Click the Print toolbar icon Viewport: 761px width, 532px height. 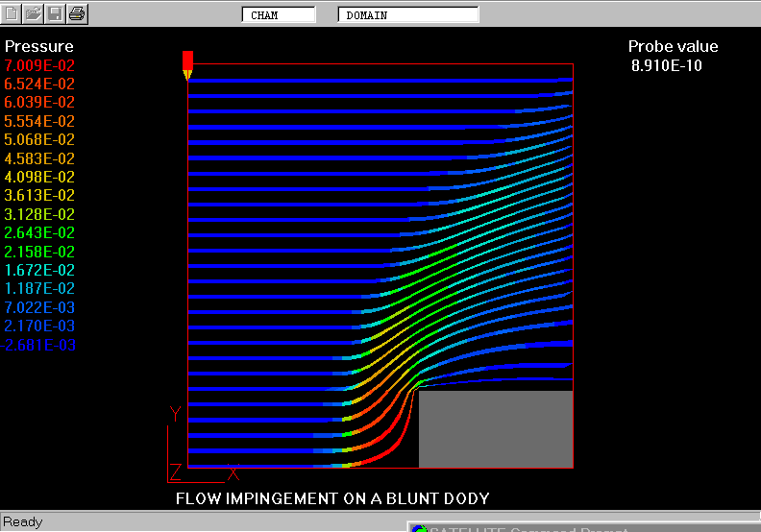point(78,13)
